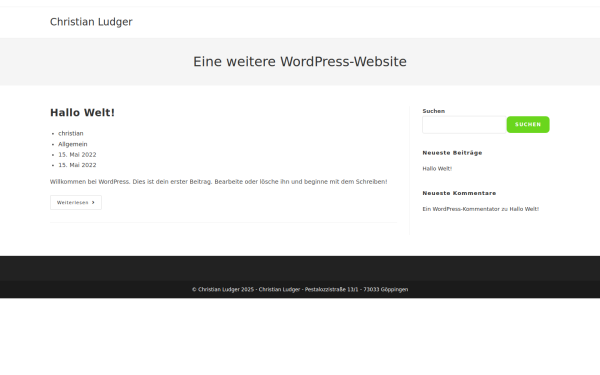The height and width of the screenshot is (375, 600).
Task: Click the Weiterlesen button
Action: [76, 202]
